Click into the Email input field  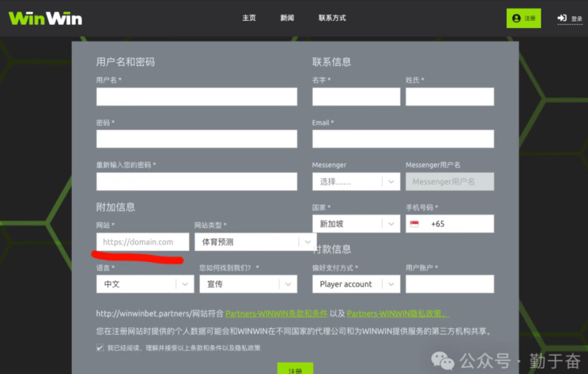(x=403, y=139)
